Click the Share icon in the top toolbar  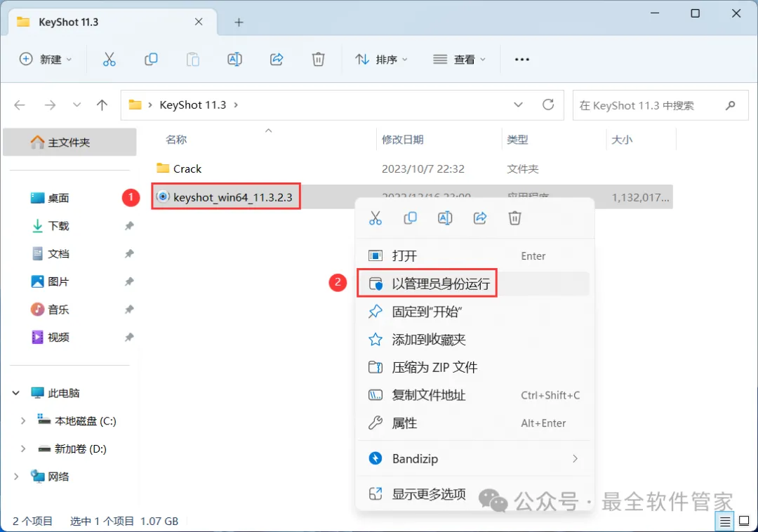(x=277, y=60)
